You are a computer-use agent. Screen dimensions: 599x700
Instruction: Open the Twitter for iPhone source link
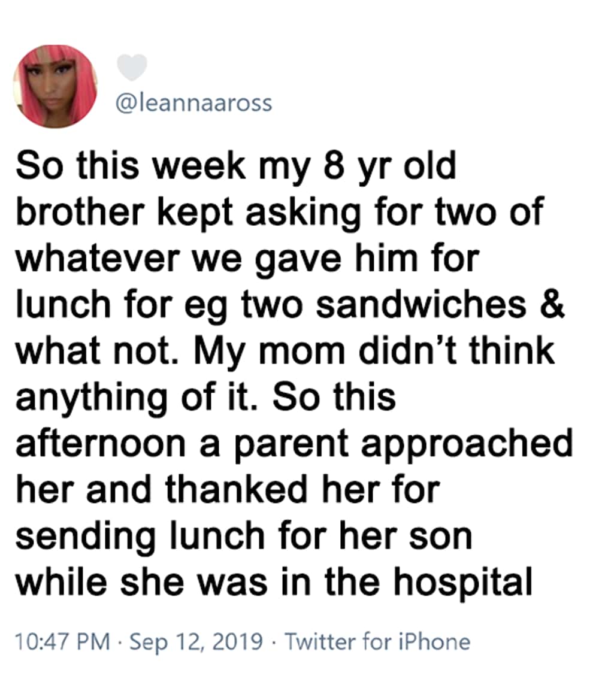(377, 642)
